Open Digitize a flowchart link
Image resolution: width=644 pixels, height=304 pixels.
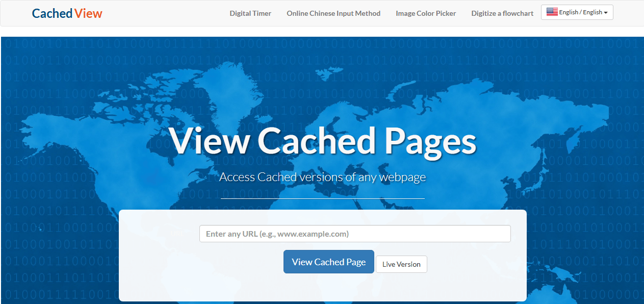point(502,13)
